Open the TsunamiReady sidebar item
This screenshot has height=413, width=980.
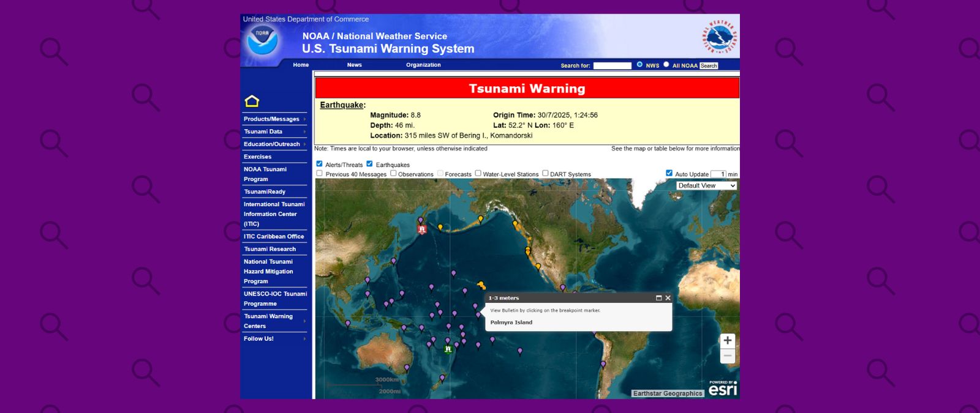click(265, 192)
